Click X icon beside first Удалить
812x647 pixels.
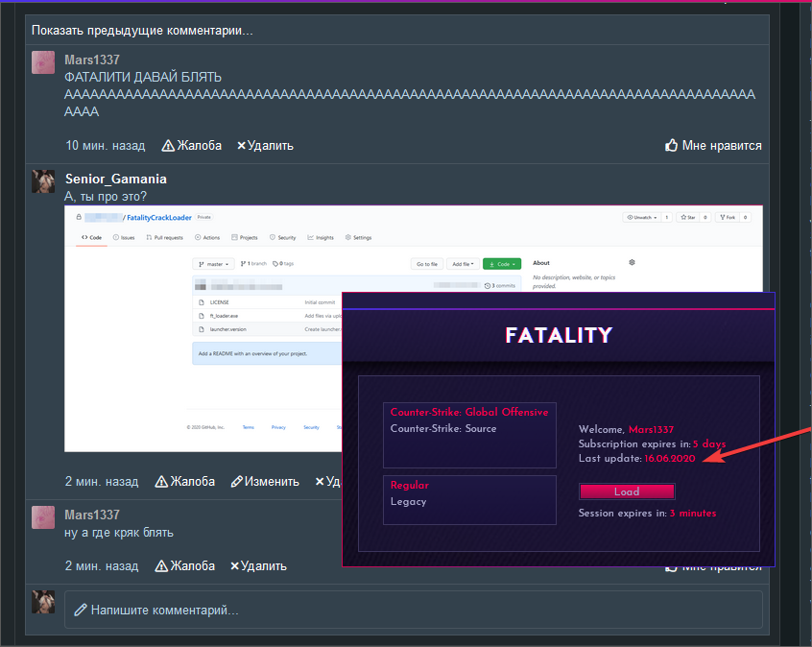pyautogui.click(x=241, y=146)
